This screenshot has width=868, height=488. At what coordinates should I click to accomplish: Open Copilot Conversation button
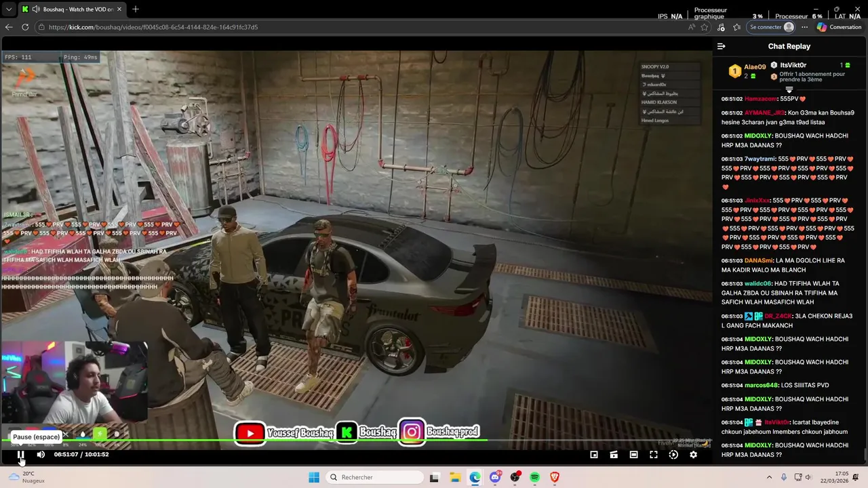pyautogui.click(x=840, y=27)
